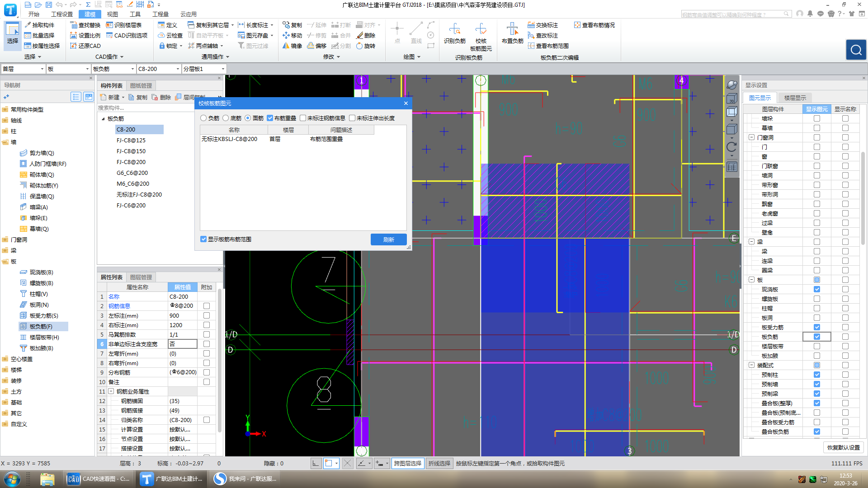Collapse the 钢筋业务属性 row expander
Screen dimensions: 868x488
click(x=111, y=391)
